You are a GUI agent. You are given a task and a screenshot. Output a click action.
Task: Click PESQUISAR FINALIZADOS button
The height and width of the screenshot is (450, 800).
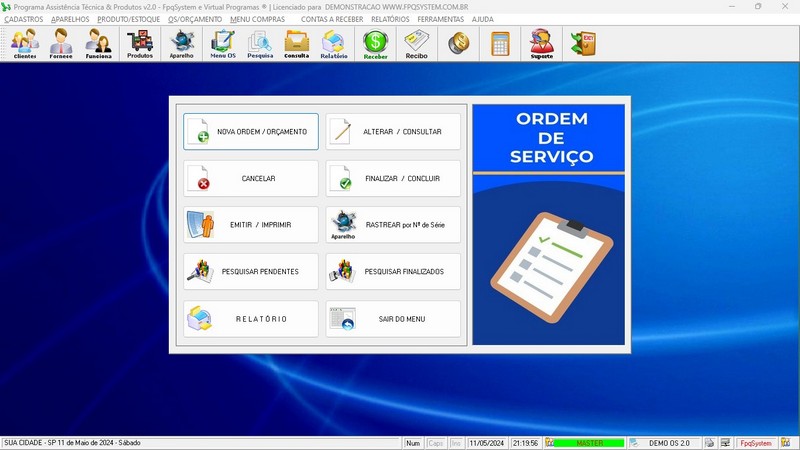(x=393, y=272)
